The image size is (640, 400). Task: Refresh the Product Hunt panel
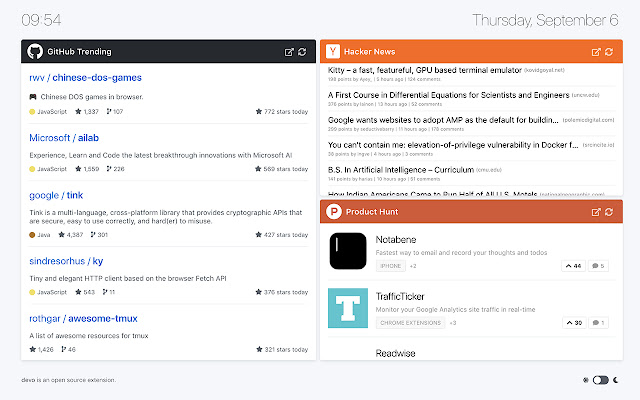point(608,212)
